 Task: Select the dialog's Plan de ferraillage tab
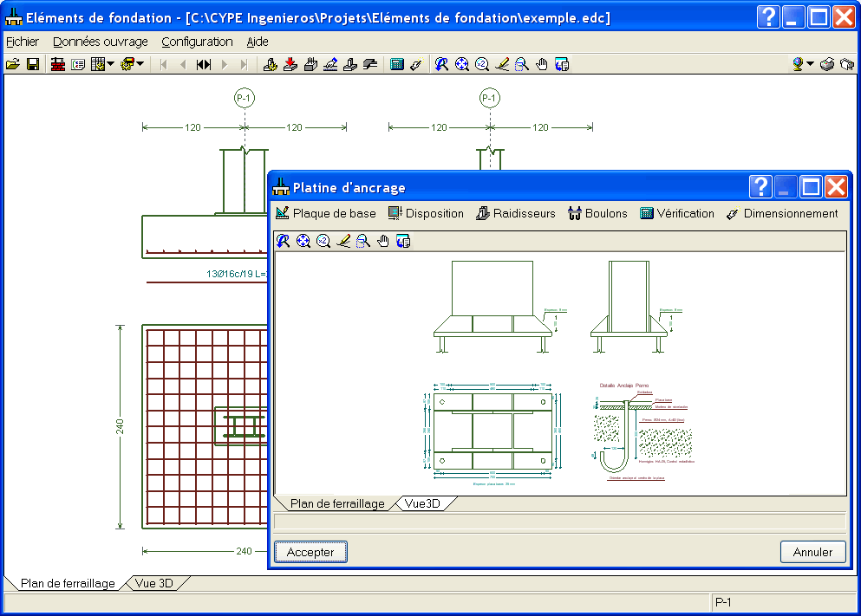click(x=337, y=503)
